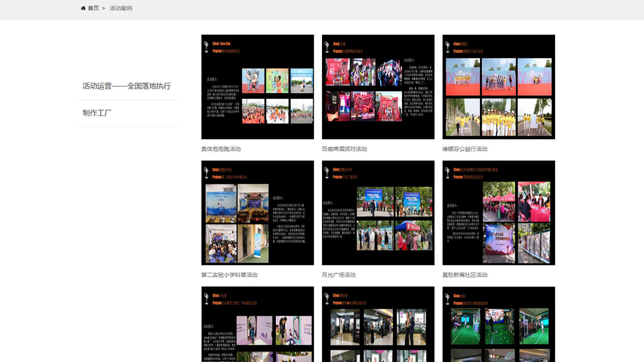Click the home icon in breadcrumb
The width and height of the screenshot is (644, 362).
[83, 8]
